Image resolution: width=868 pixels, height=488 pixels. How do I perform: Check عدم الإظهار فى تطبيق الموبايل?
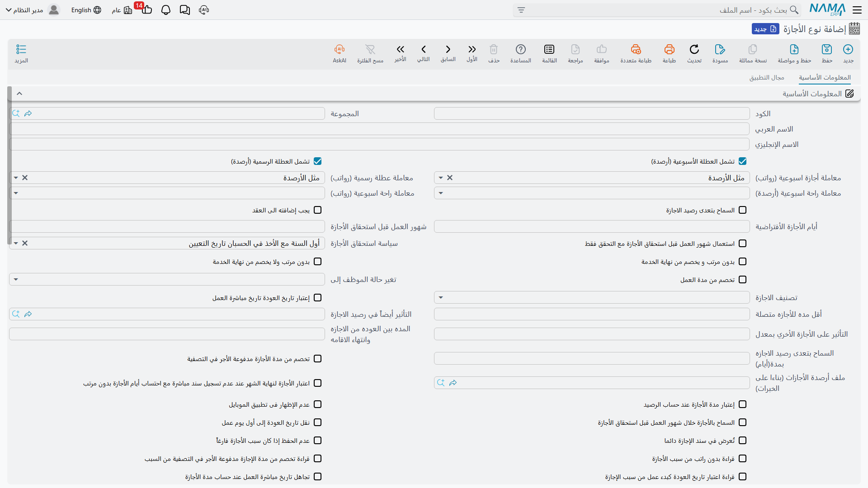coord(317,404)
